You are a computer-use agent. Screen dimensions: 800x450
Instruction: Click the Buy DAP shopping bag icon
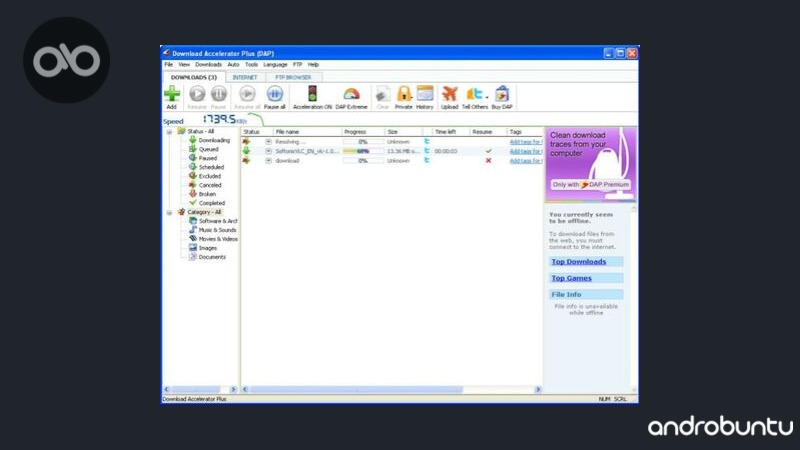tap(502, 94)
